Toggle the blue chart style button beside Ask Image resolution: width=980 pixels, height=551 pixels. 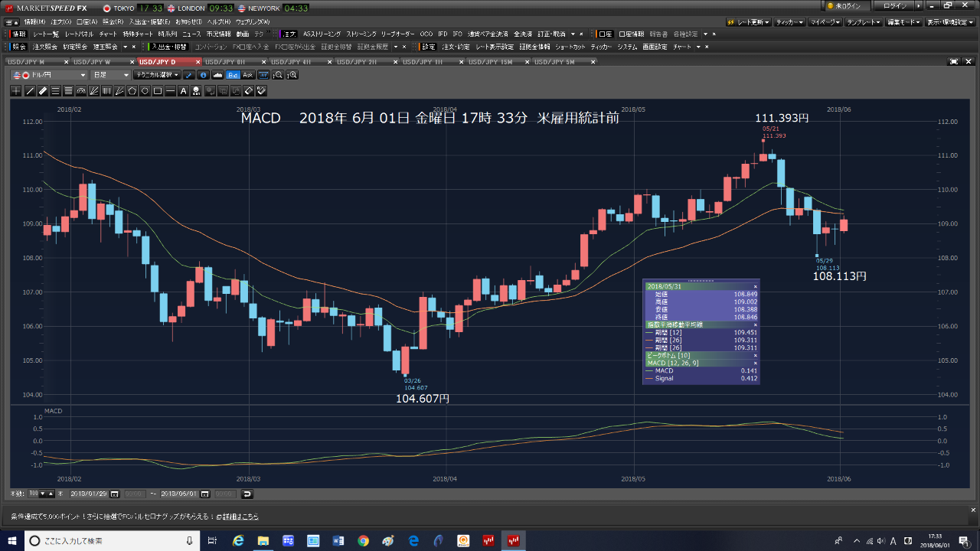263,75
